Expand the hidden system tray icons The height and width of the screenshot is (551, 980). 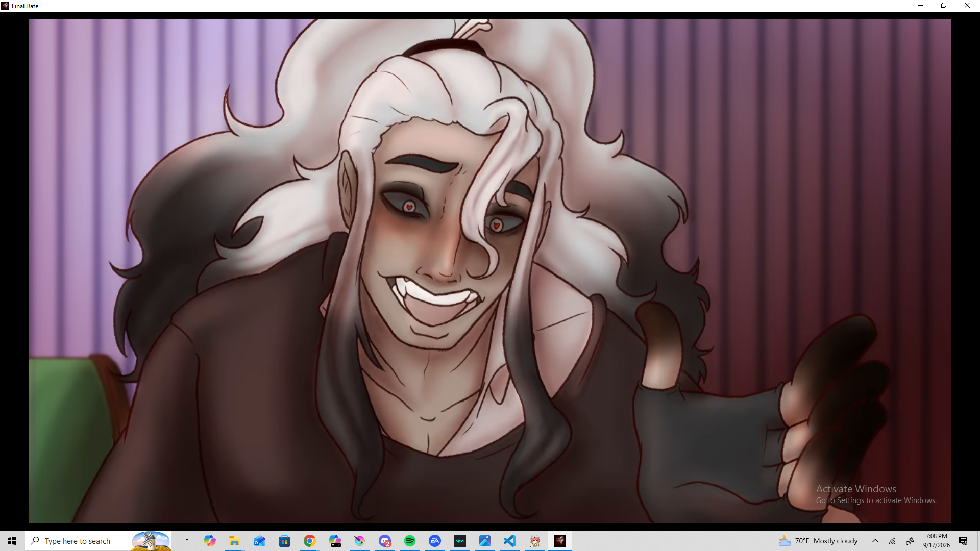875,541
